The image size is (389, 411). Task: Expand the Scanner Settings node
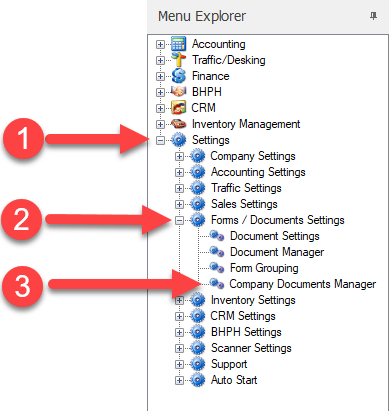click(x=179, y=348)
